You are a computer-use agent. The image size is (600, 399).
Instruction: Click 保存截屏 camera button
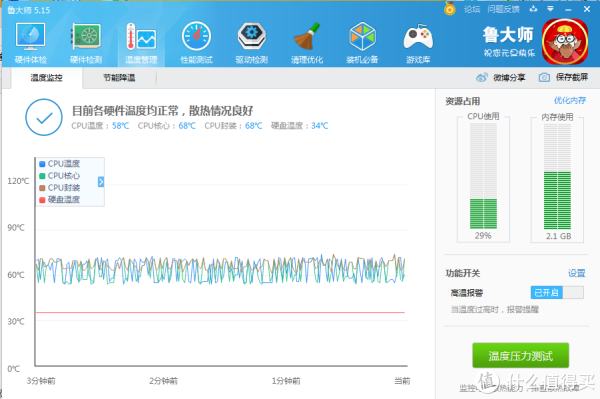[563, 78]
